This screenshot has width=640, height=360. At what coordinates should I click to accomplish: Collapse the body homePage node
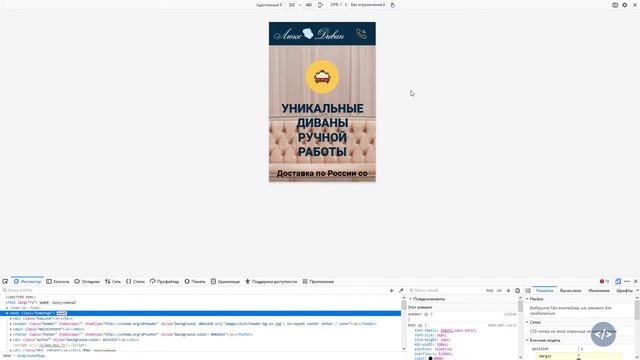[7, 313]
